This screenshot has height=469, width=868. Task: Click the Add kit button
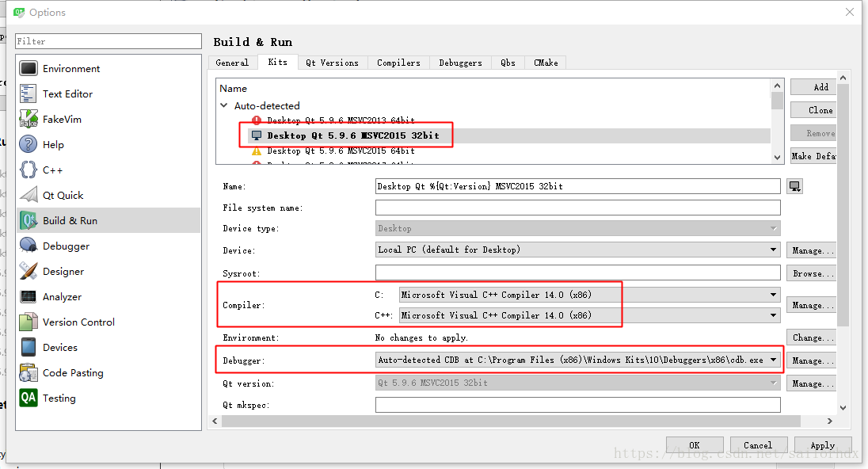(x=814, y=87)
